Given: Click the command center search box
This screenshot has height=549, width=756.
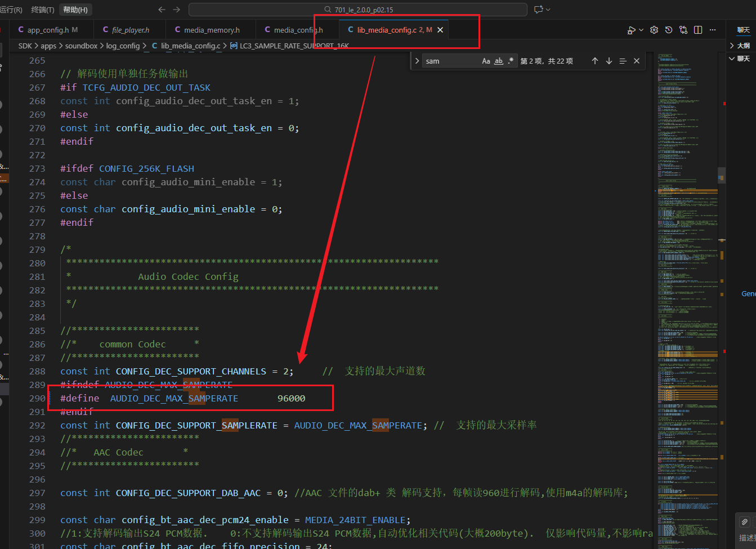Looking at the screenshot, I should pyautogui.click(x=358, y=10).
